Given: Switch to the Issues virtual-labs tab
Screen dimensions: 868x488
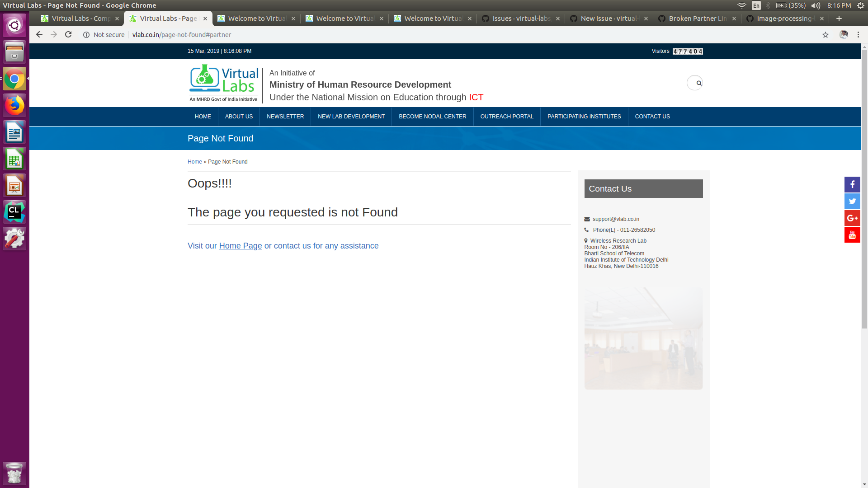Looking at the screenshot, I should (x=520, y=19).
